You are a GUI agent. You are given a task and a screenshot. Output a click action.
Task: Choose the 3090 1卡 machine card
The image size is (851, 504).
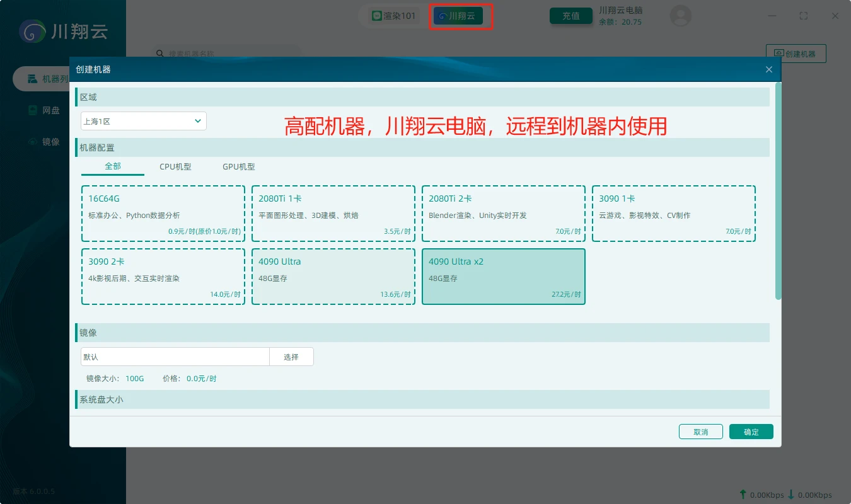pos(674,214)
